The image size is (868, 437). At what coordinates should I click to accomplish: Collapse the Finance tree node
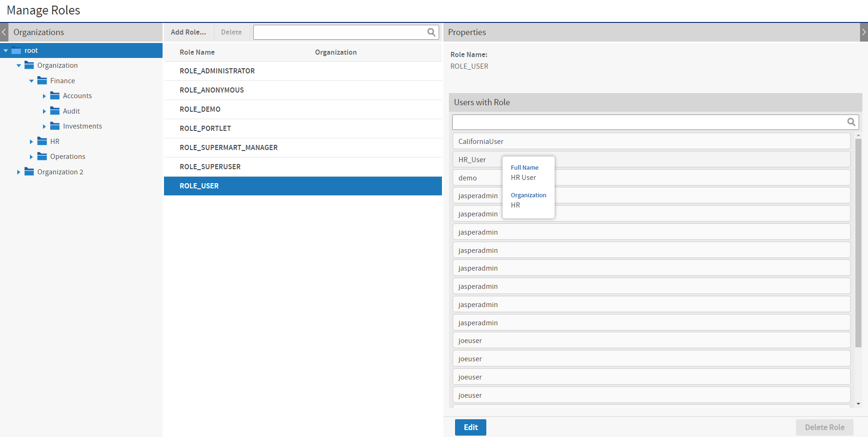point(31,81)
